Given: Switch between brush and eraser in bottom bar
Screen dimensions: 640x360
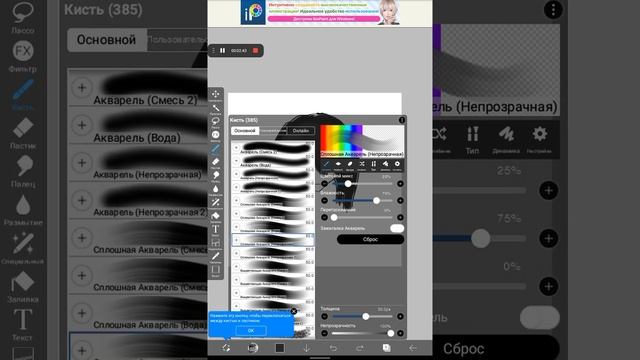Looking at the screenshot, I should pos(226,348).
